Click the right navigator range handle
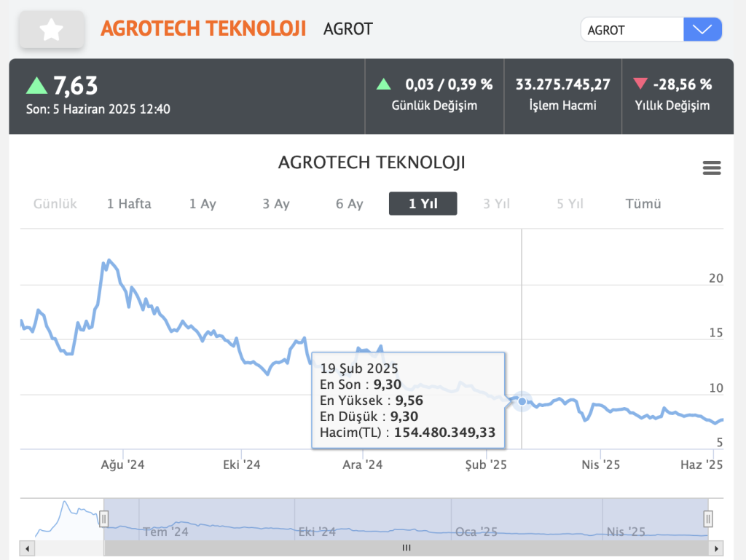This screenshot has height=560, width=746. pos(707,518)
